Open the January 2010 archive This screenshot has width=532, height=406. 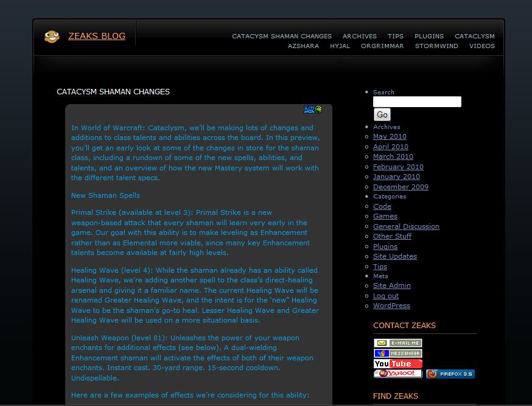click(396, 177)
